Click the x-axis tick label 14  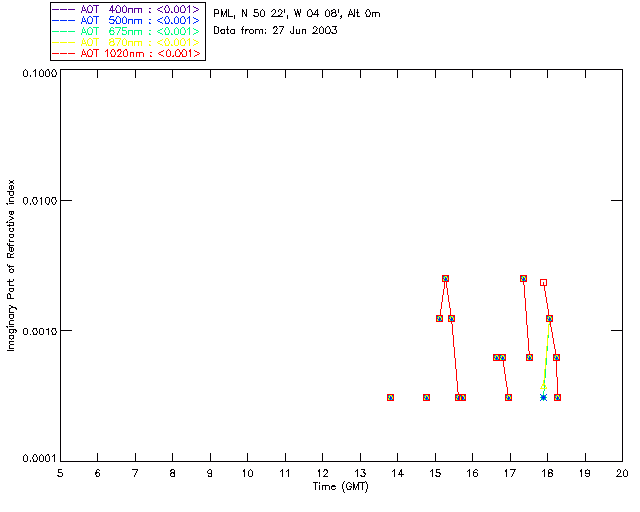tap(398, 474)
